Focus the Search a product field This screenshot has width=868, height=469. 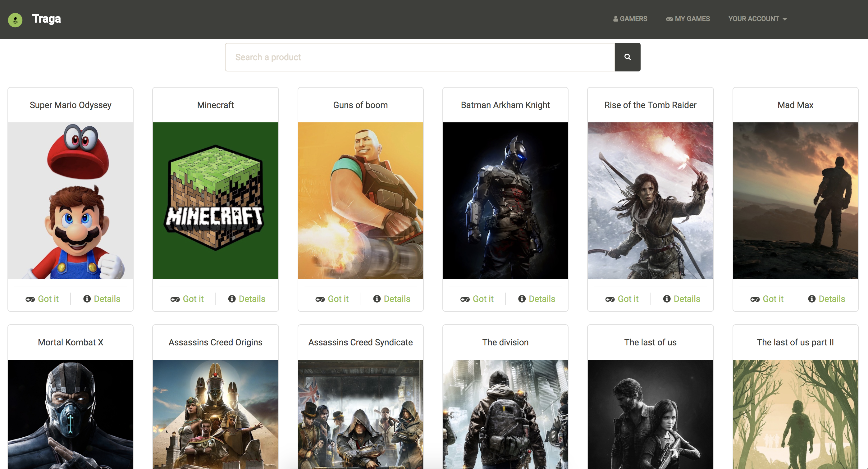pyautogui.click(x=419, y=57)
